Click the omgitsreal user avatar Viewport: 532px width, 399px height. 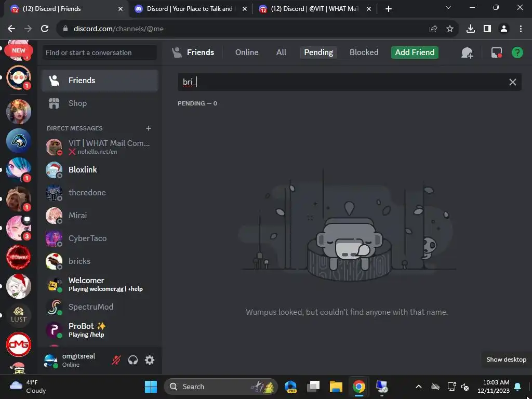click(51, 361)
